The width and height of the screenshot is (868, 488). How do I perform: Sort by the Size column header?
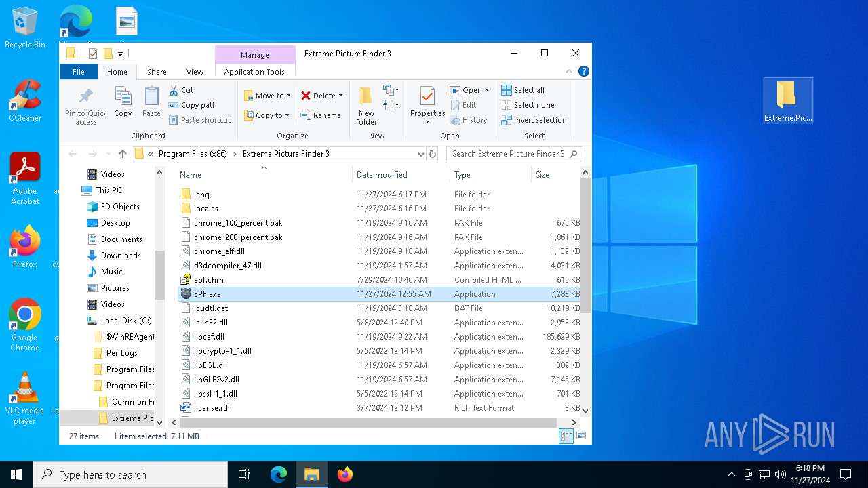(556, 175)
